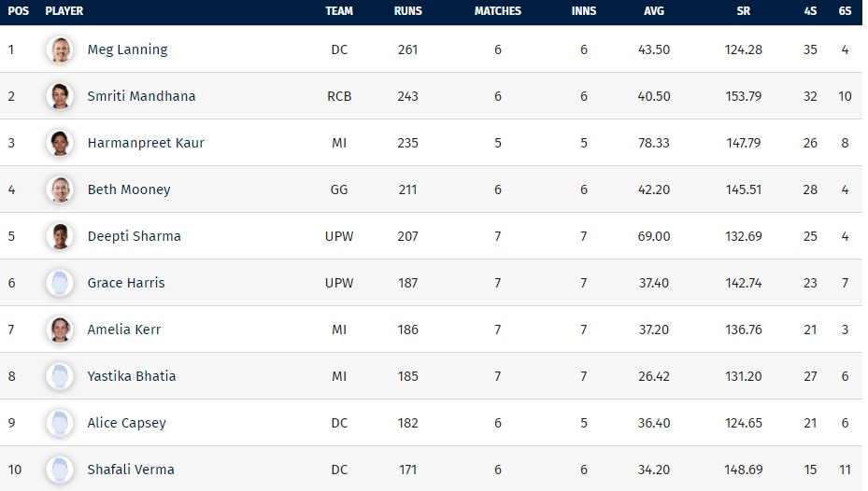
Task: Select Beth Mooney's player photo
Action: 60,189
